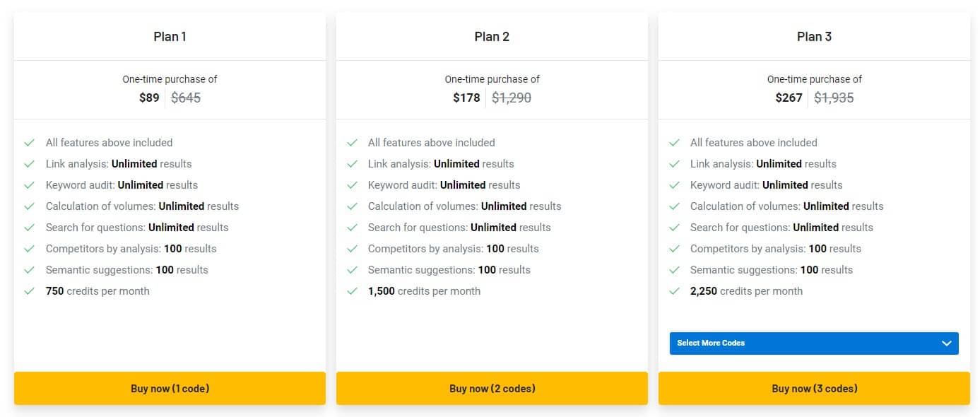Click the checkmark next to 1,500 credits per month
The width and height of the screenshot is (980, 417).
[x=353, y=290]
